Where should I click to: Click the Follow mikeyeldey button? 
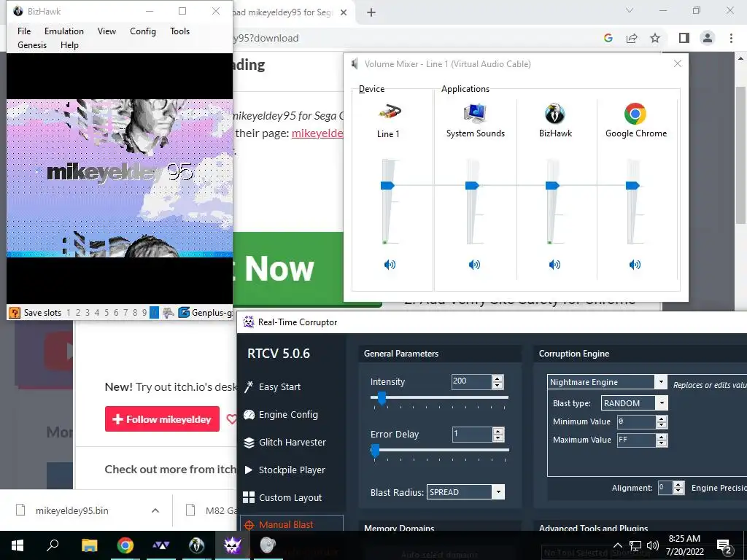162,419
